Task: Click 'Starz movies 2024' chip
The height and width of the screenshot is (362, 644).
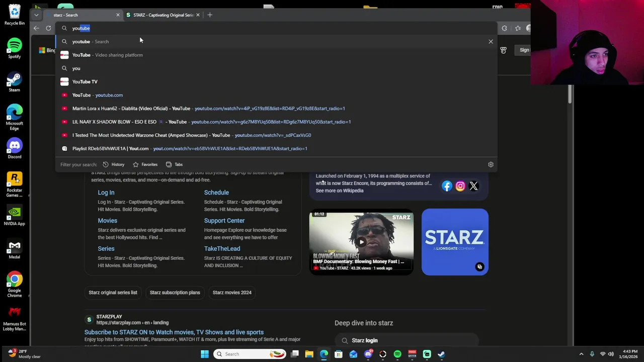Action: pyautogui.click(x=232, y=293)
